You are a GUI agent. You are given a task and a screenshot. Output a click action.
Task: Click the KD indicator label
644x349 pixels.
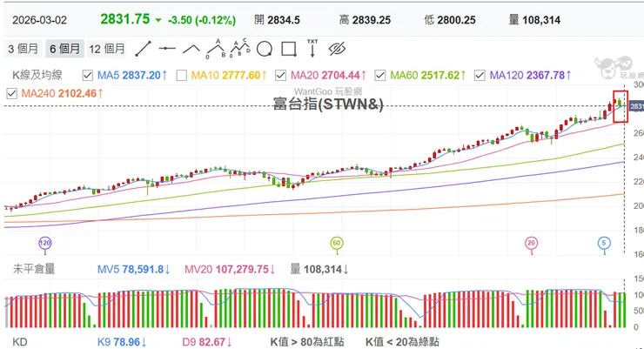coord(20,342)
